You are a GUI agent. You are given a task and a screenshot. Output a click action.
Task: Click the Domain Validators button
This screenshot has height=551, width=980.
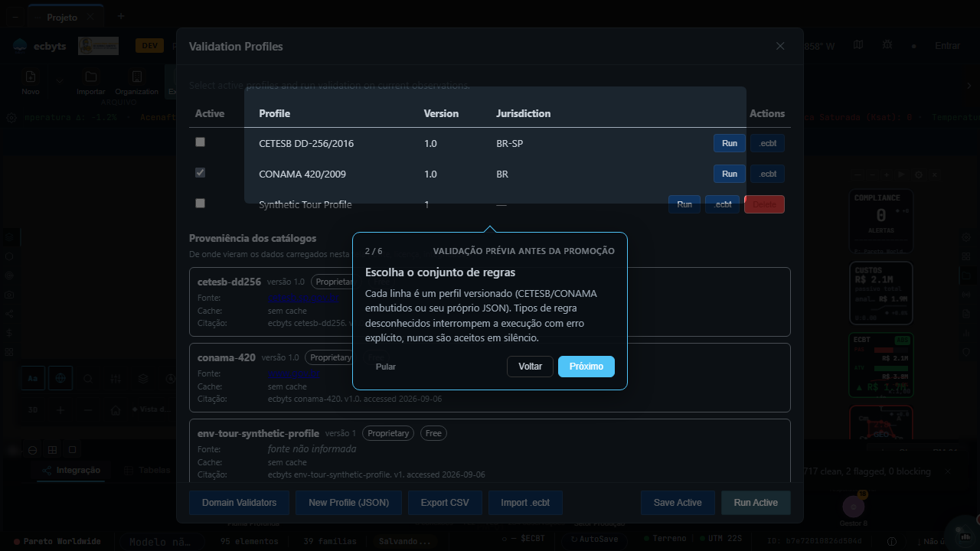coord(239,503)
